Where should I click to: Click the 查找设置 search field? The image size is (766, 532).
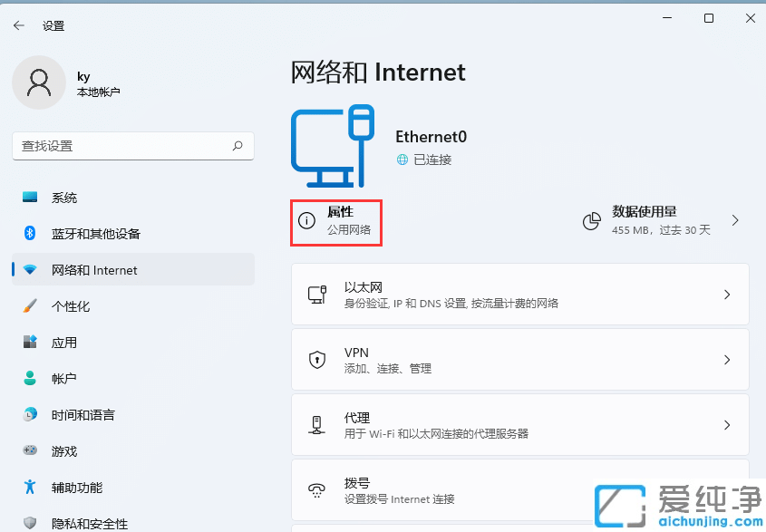click(132, 146)
